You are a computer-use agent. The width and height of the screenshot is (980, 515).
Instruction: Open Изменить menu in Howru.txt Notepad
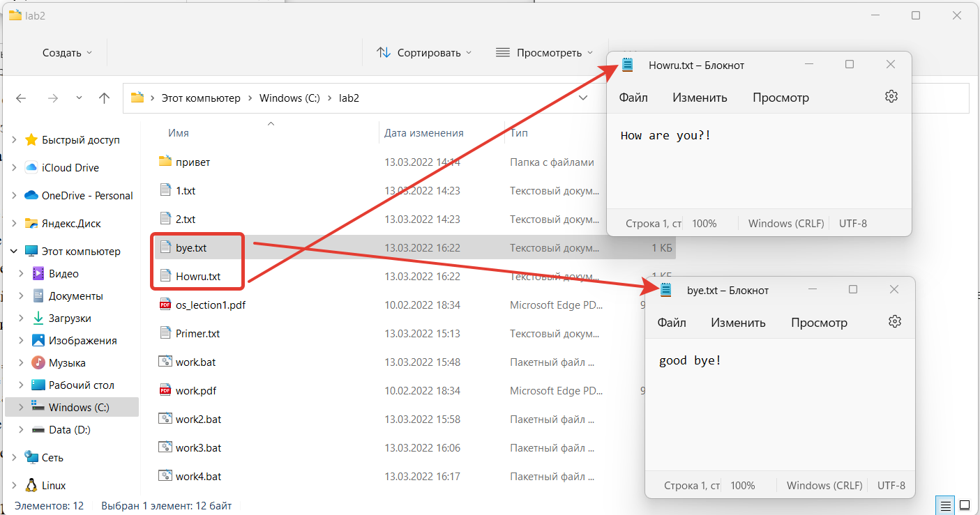coord(700,97)
